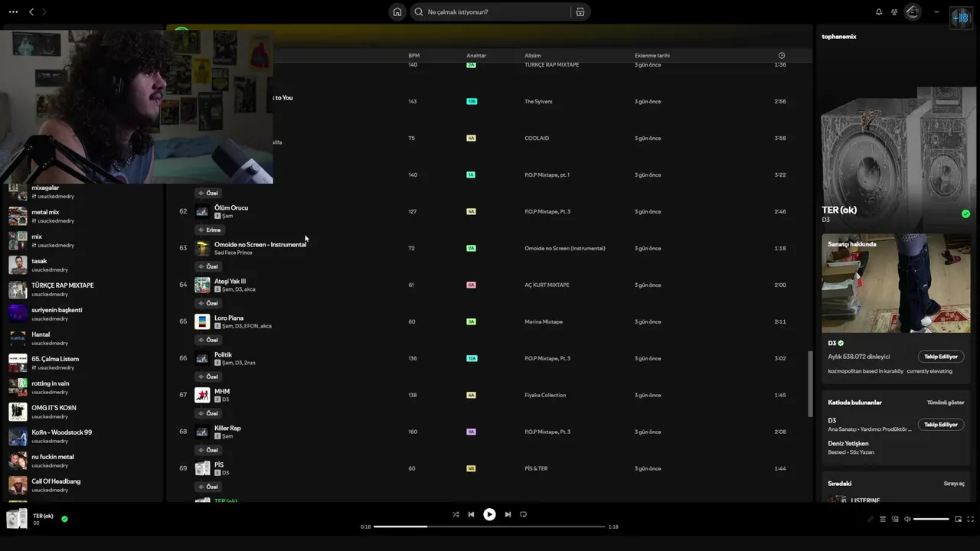Select the track Killer Rap
The width and height of the screenshot is (980, 551).
[227, 429]
